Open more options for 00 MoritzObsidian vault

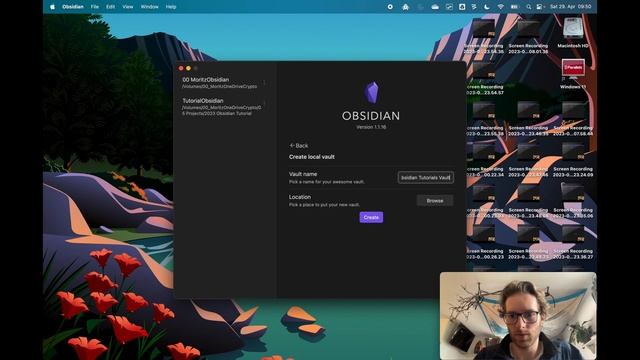264,82
